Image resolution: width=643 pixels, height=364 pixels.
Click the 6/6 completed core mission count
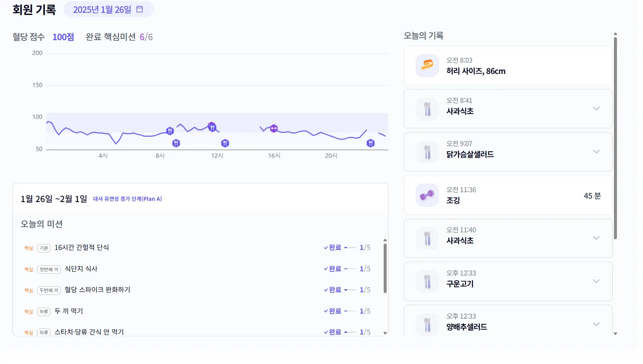point(146,37)
